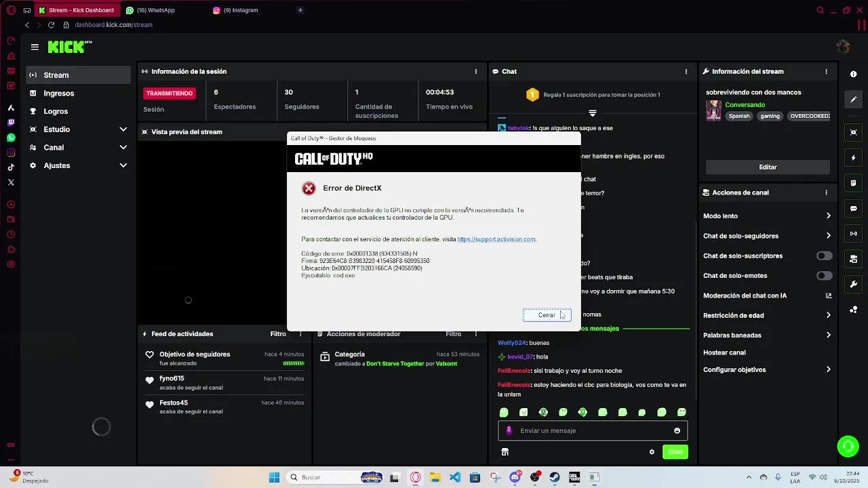Open chat settings gear icon
This screenshot has width=868, height=488.
[652, 452]
